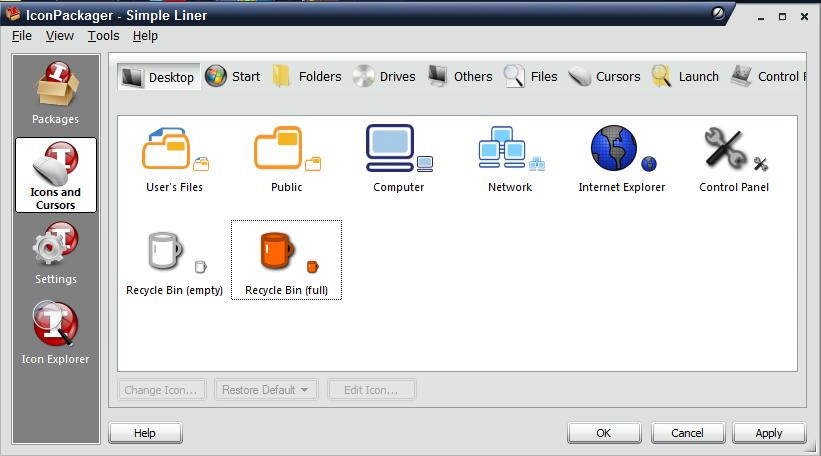This screenshot has width=821, height=456.
Task: Open the Packages sidebar section
Action: pyautogui.click(x=56, y=93)
